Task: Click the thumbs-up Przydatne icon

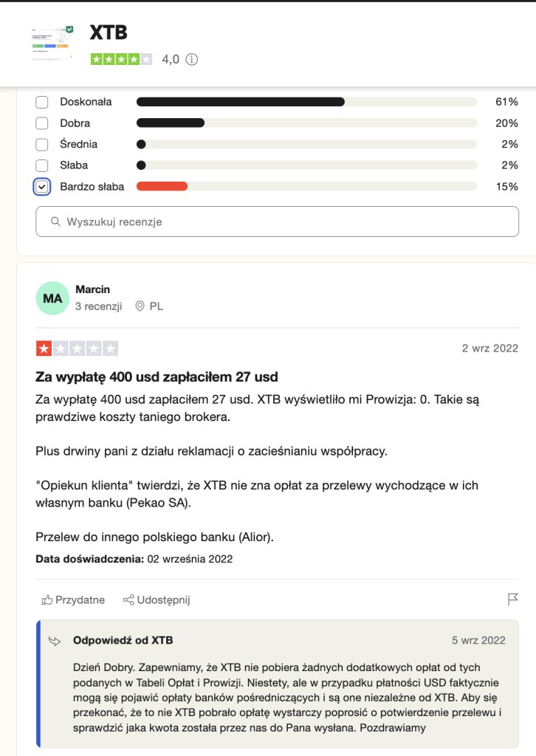Action: (48, 600)
